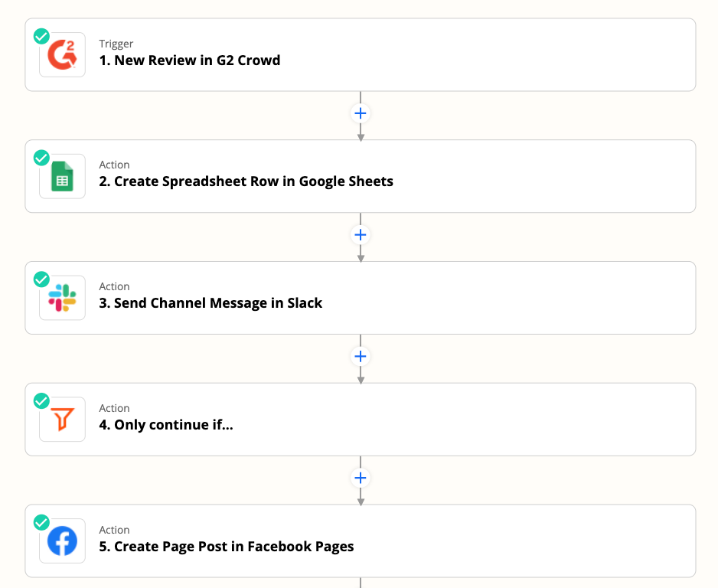The height and width of the screenshot is (588, 718).
Task: Click the Action label above filter step
Action: (x=115, y=408)
